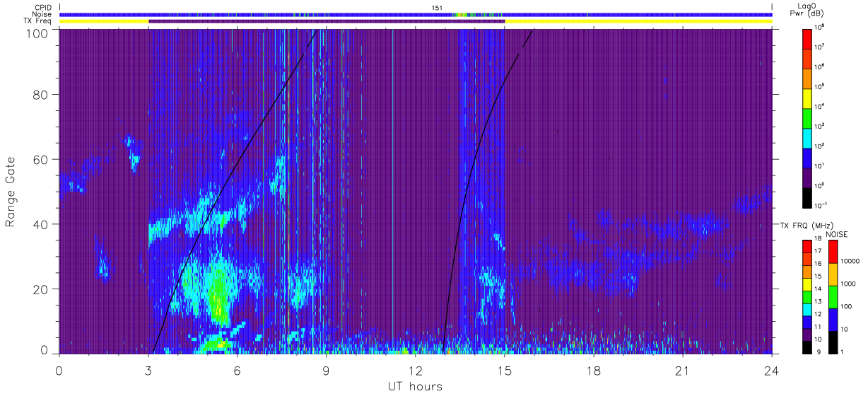
Task: Click the 17 label on the TX FRQ legend
Action: pyautogui.click(x=819, y=251)
